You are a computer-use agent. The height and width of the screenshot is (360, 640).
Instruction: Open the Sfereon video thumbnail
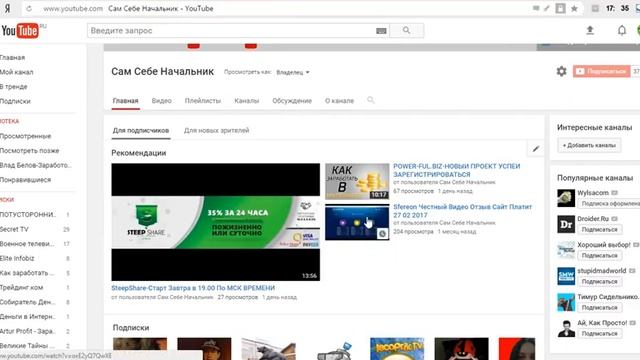tap(357, 222)
